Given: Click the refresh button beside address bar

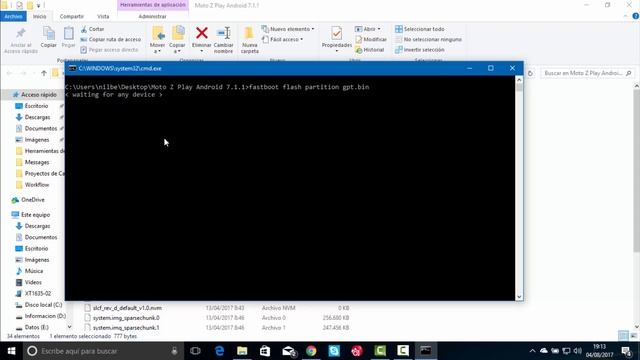Looking at the screenshot, I should (x=530, y=73).
